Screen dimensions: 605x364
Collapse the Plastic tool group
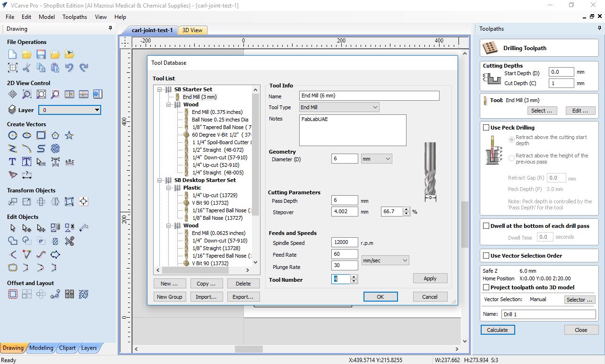click(x=169, y=188)
